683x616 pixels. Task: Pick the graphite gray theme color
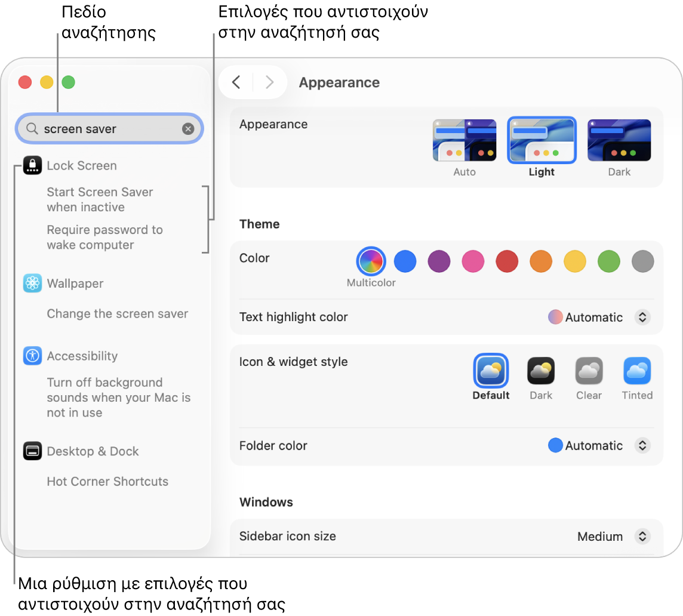coord(643,261)
